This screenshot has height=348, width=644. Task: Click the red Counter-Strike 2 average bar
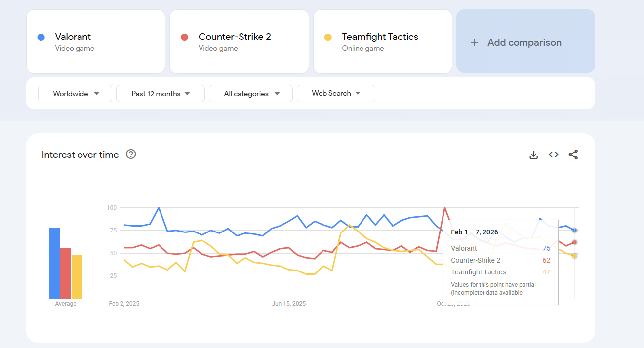66,273
